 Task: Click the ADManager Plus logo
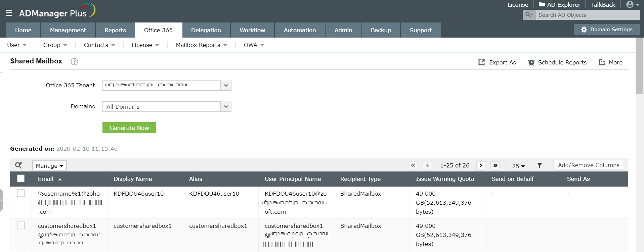(57, 11)
